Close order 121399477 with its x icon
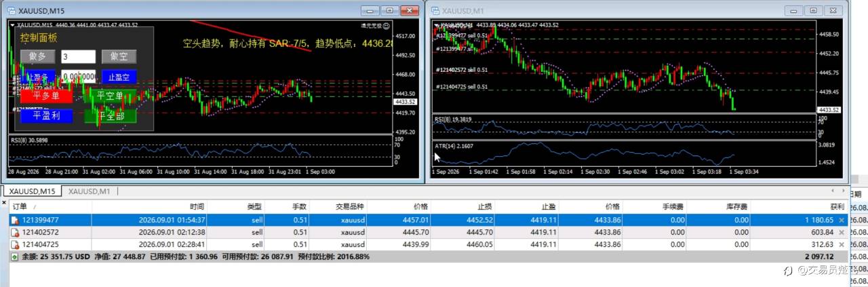868x287 pixels. coord(842,221)
